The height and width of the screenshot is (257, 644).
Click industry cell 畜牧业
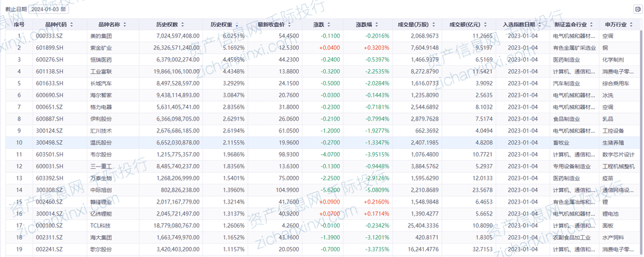tap(560, 143)
